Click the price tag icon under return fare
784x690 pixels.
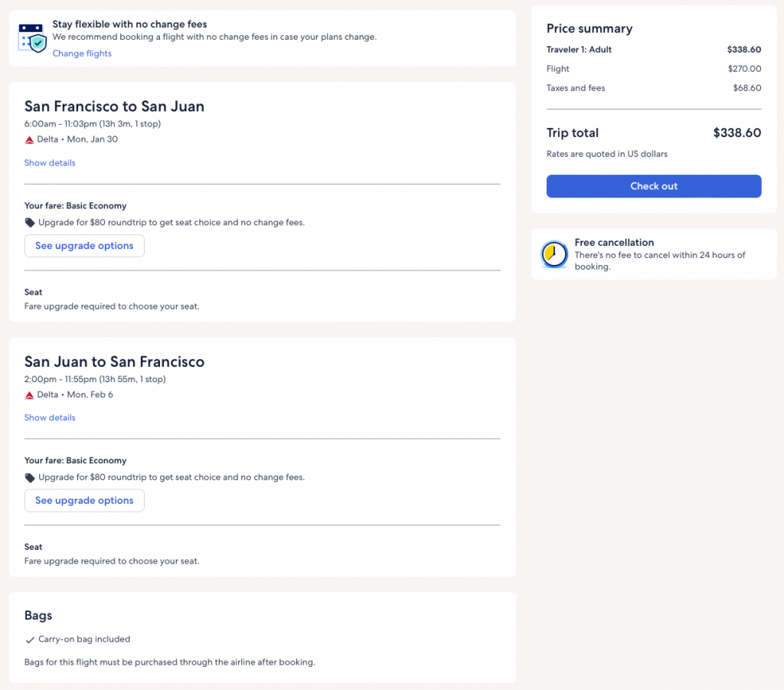pyautogui.click(x=30, y=478)
